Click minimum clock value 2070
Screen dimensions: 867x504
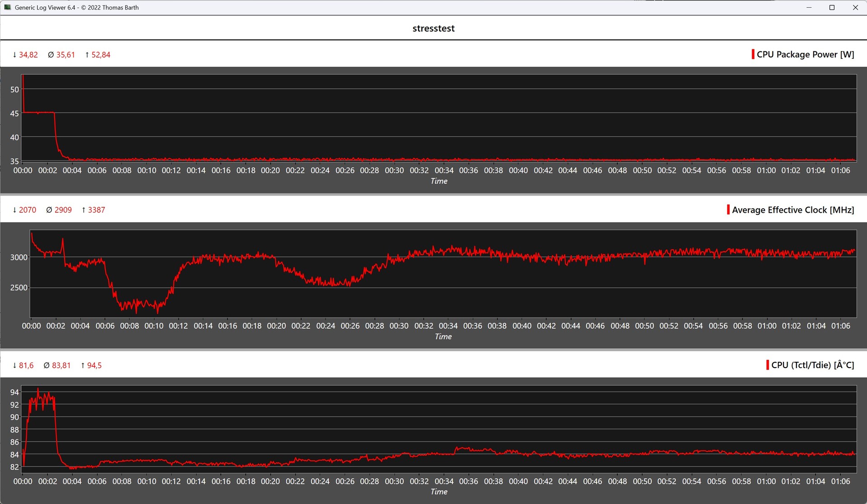(27, 210)
